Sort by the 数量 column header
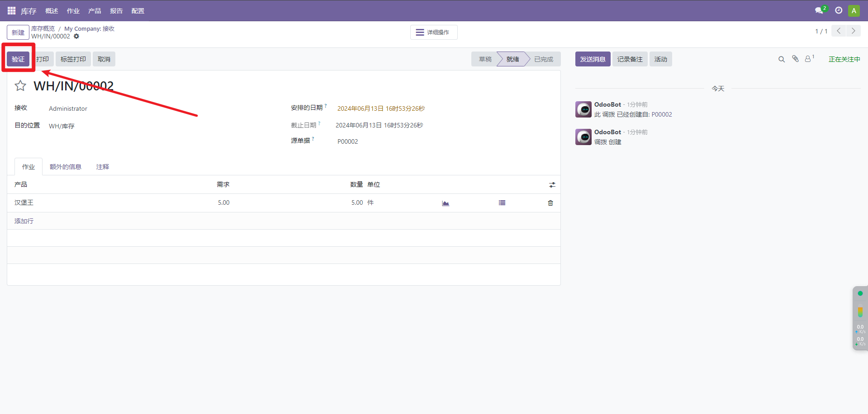This screenshot has height=414, width=868. click(356, 184)
